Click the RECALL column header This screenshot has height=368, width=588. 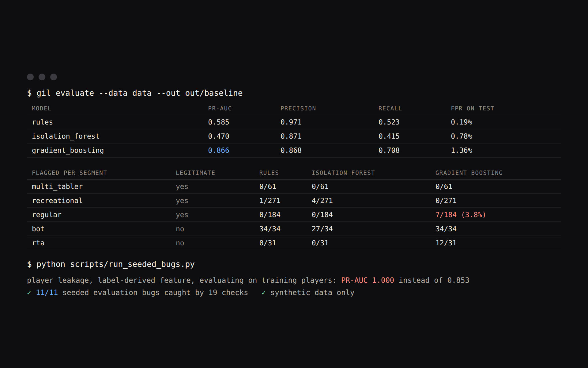pyautogui.click(x=390, y=109)
